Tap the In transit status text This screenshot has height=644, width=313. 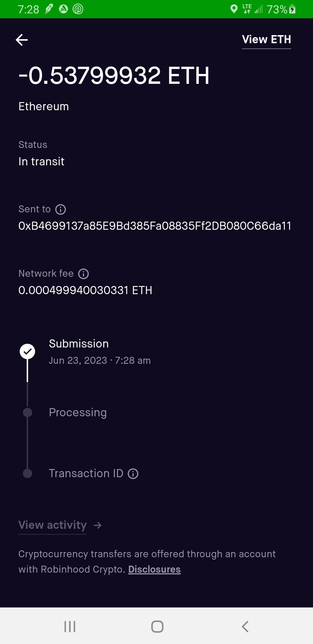[41, 162]
